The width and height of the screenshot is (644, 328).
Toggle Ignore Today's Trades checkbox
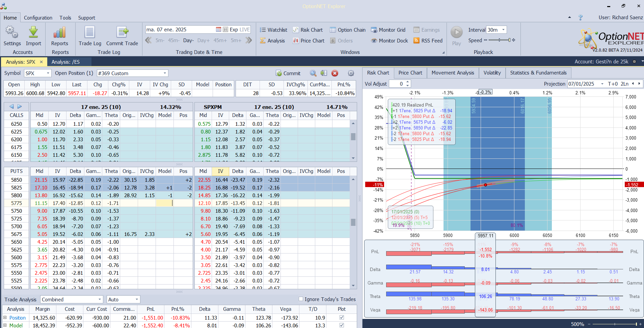point(301,299)
